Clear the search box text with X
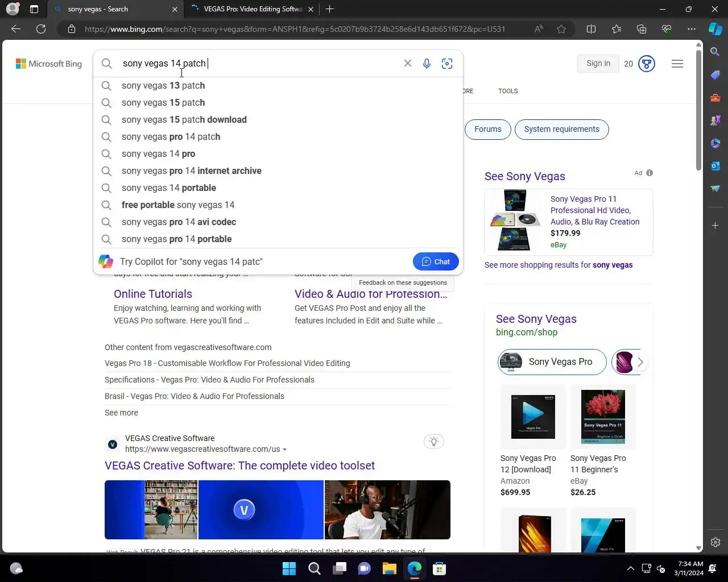This screenshot has height=582, width=728. point(408,63)
